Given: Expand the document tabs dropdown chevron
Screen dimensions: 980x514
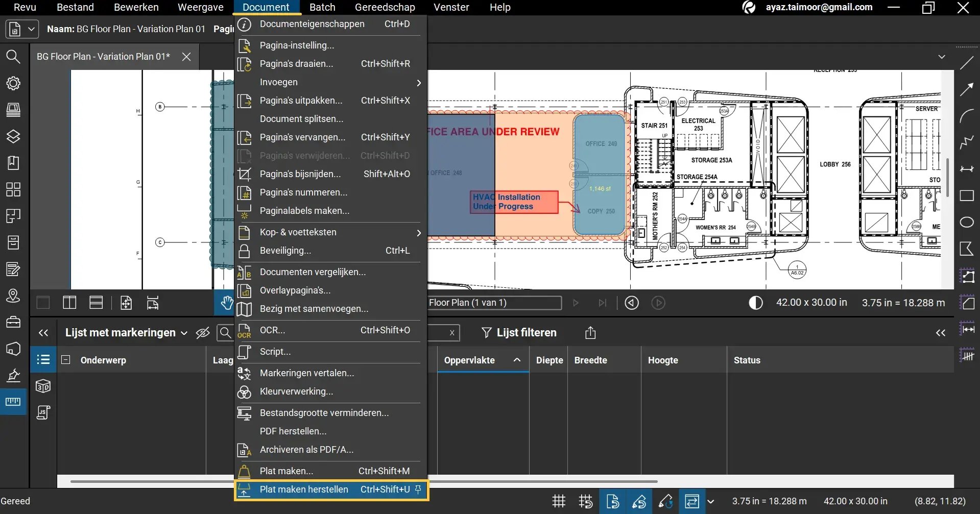Looking at the screenshot, I should pyautogui.click(x=942, y=57).
